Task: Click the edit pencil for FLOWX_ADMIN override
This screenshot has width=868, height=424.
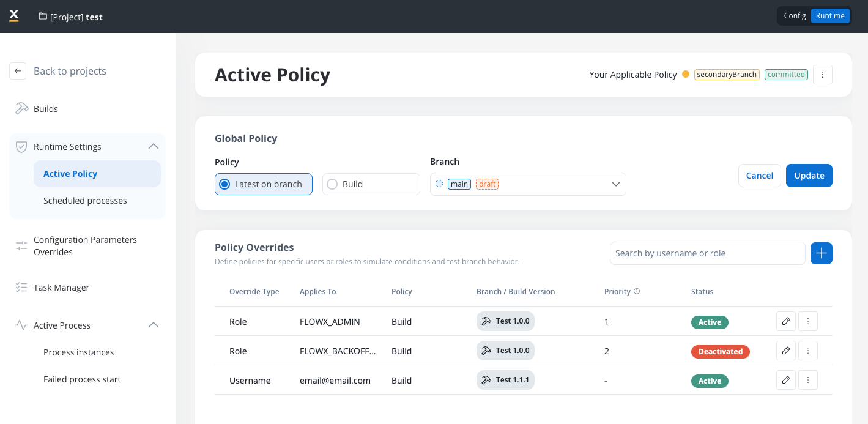Action: coord(786,321)
